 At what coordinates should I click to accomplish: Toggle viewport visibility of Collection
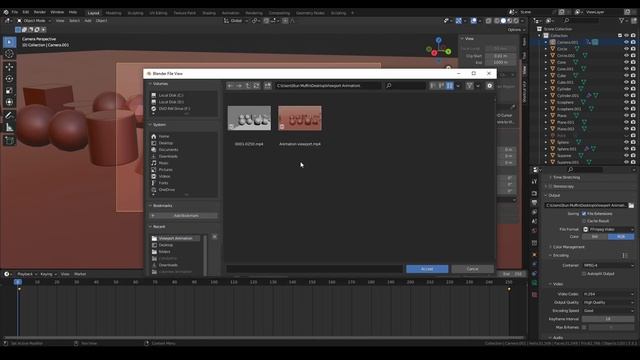pyautogui.click(x=626, y=36)
